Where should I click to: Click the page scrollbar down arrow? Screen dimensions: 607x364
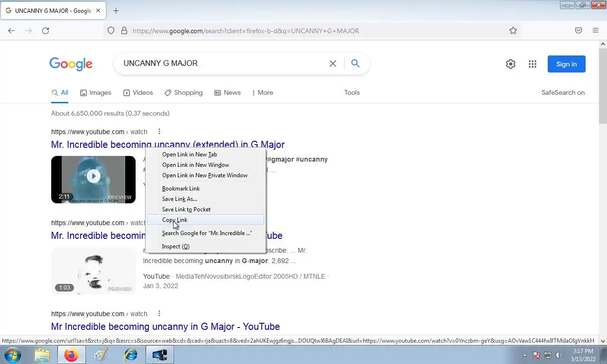603,341
